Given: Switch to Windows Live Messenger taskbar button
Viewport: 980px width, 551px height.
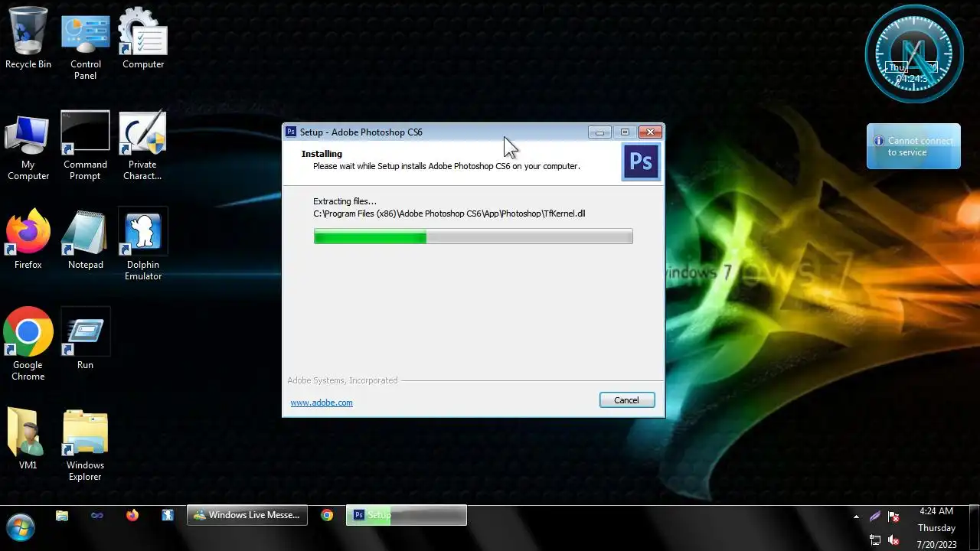Looking at the screenshot, I should point(247,515).
